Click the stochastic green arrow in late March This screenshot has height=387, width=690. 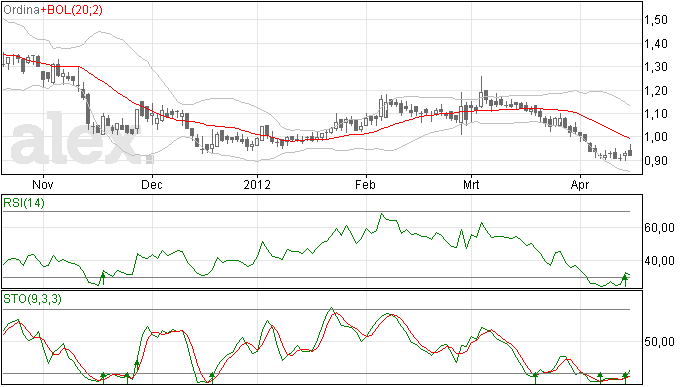coord(535,378)
